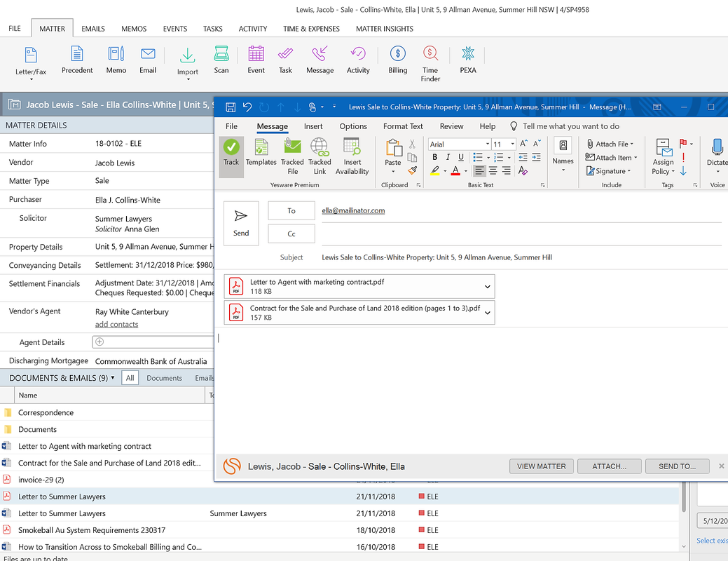Click the Email icon in Matter ribbon
This screenshot has width=728, height=561.
tap(148, 60)
